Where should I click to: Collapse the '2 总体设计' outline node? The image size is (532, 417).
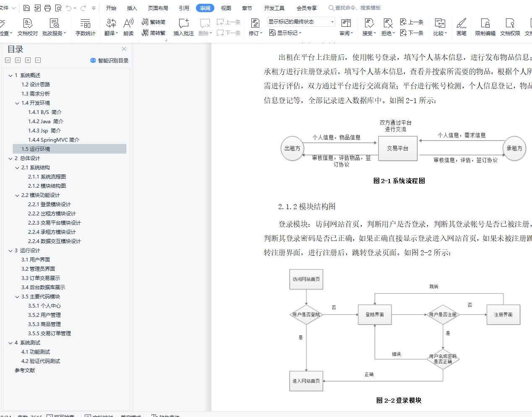(10, 158)
